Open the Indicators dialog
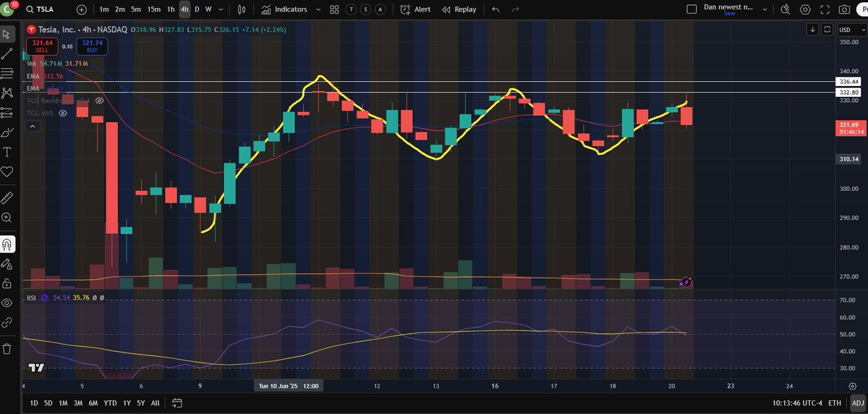 pos(284,9)
